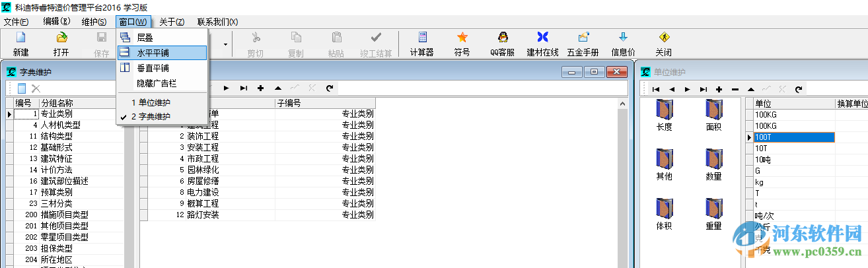
Task: Click the 新建 (New) toolbar icon
Action: pyautogui.click(x=21, y=44)
